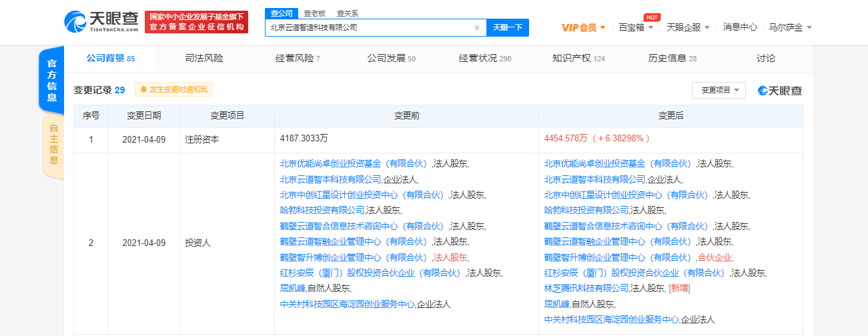Switch to the 历史信息 tab
Screen dimensions: 868x336
[673, 59]
